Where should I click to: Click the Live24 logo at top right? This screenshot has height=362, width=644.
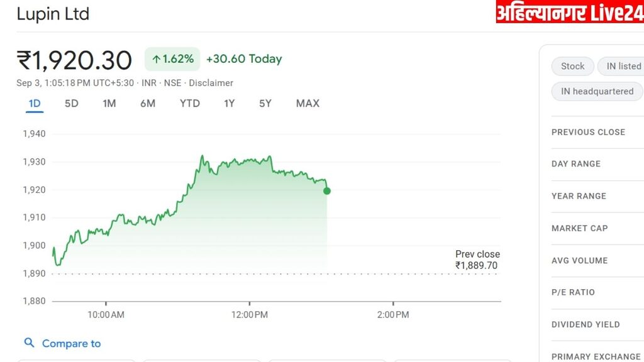click(570, 13)
